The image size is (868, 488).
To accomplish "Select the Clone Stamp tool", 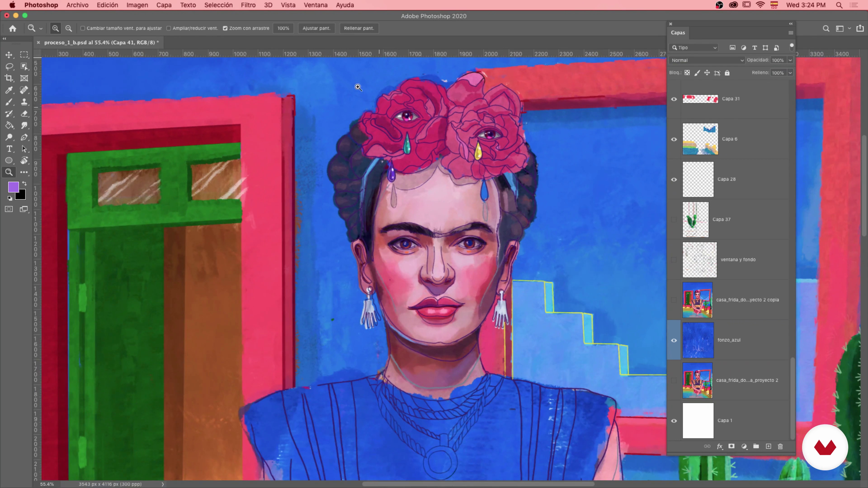I will tap(24, 102).
